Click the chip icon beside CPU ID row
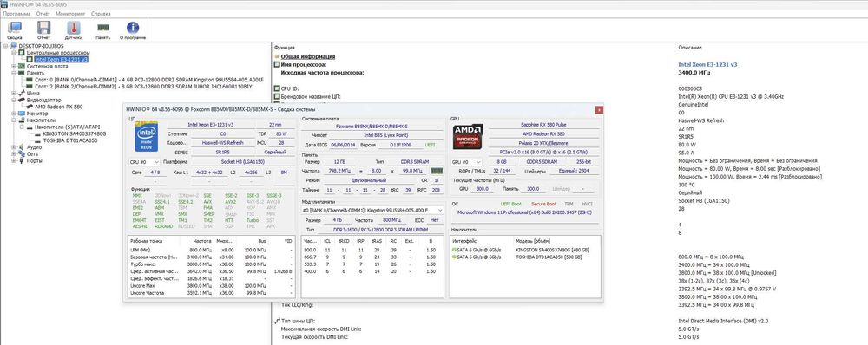The height and width of the screenshot is (345, 868). [x=277, y=88]
